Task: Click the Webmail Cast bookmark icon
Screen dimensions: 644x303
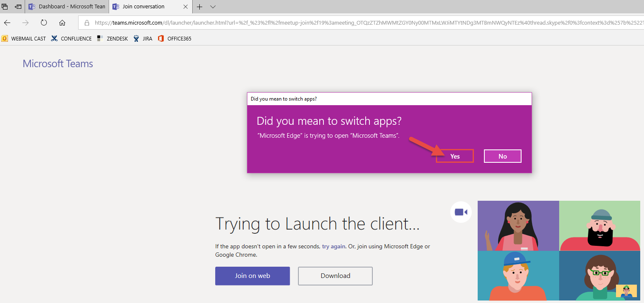Action: (5, 38)
